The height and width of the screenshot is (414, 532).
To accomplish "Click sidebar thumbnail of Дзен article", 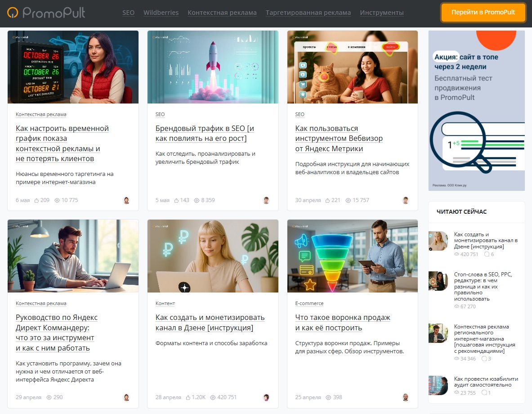I will [438, 241].
